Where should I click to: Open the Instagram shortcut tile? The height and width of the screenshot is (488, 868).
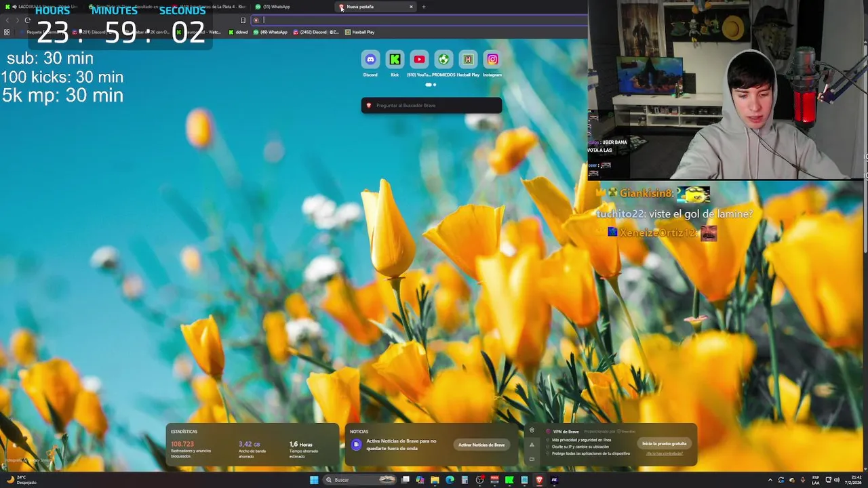tap(492, 60)
